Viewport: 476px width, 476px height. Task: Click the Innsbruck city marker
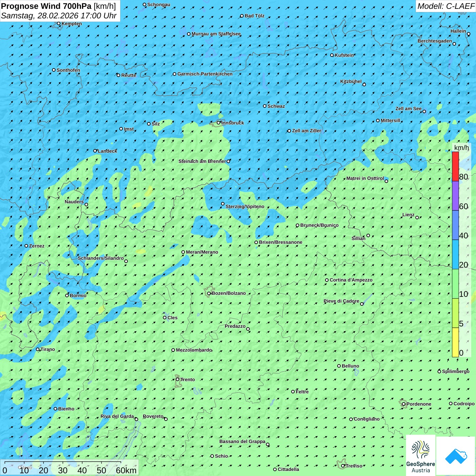(x=219, y=123)
